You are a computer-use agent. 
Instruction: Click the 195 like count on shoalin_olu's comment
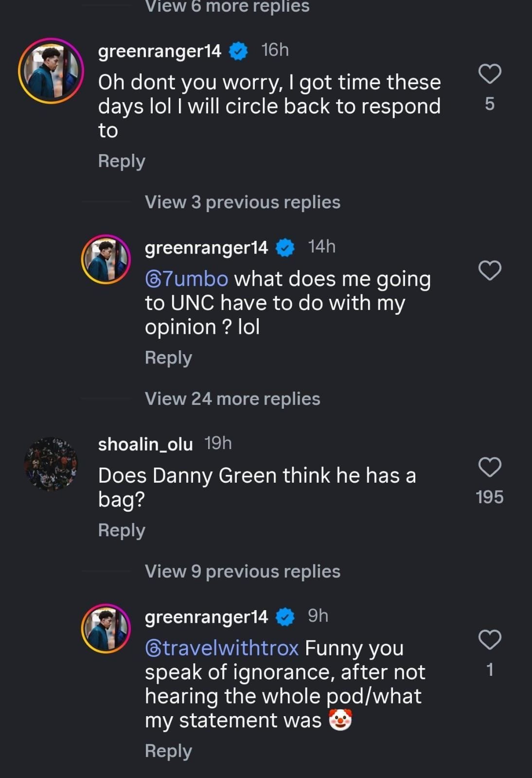coord(490,496)
